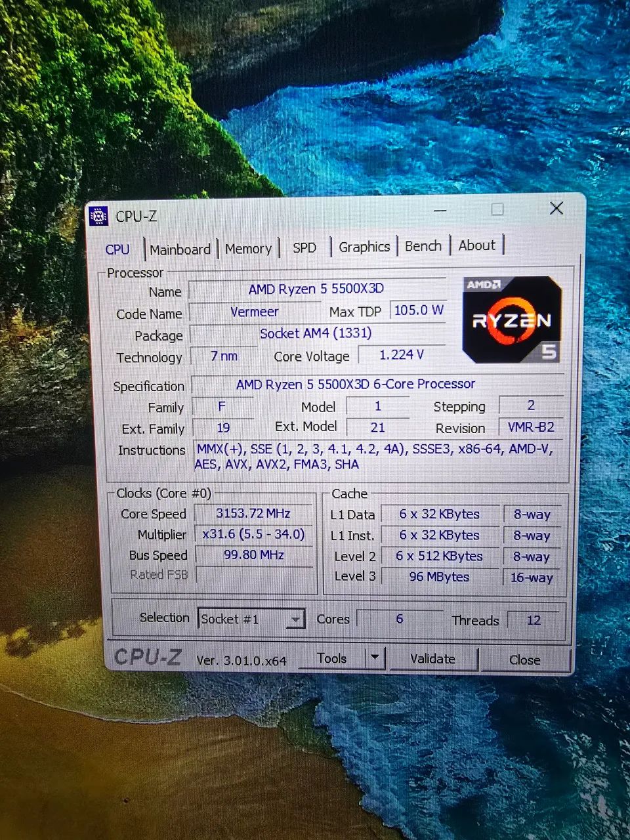This screenshot has height=840, width=630.
Task: Close CPU-Z with the title bar X
Action: (556, 209)
